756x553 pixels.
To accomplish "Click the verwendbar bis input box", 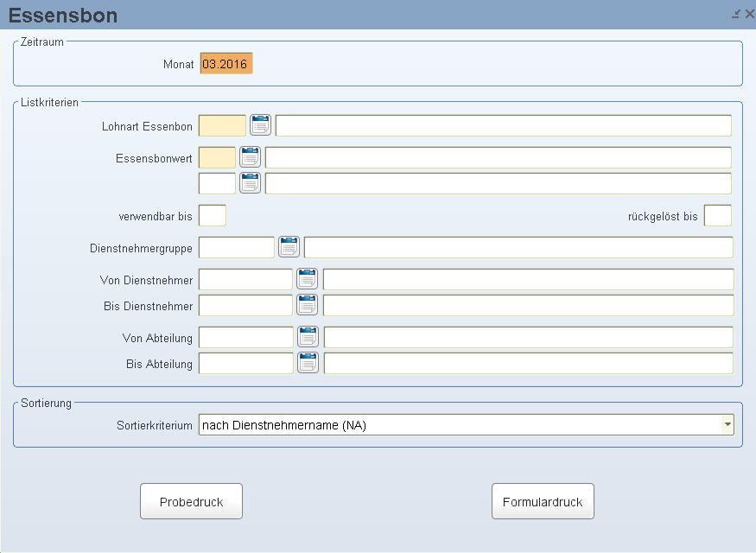I will (213, 215).
